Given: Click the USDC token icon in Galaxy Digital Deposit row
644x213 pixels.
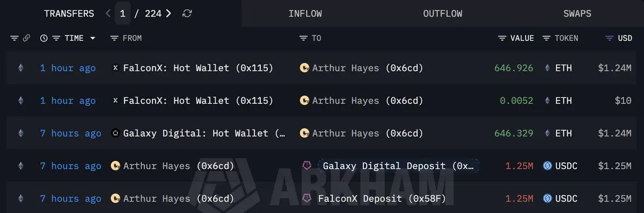Looking at the screenshot, I should [x=547, y=166].
